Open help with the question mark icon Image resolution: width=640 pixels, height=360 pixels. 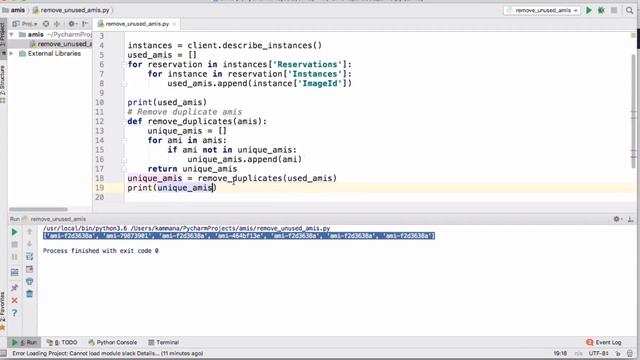click(x=14, y=313)
